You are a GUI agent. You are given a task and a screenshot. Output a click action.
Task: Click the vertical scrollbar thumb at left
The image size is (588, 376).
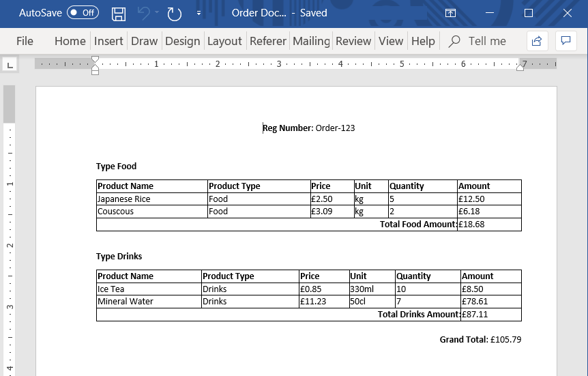point(10,104)
